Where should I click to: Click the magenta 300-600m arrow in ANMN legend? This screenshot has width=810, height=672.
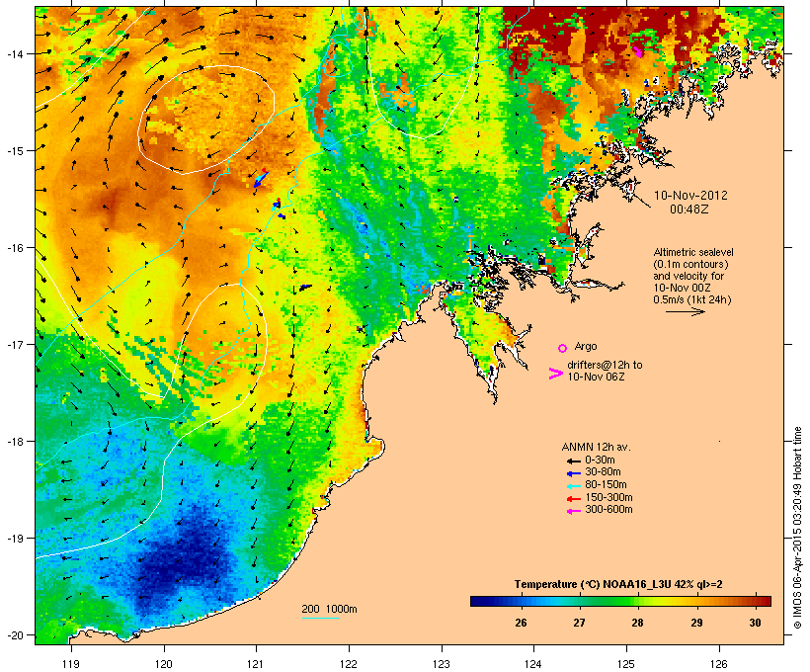(573, 511)
